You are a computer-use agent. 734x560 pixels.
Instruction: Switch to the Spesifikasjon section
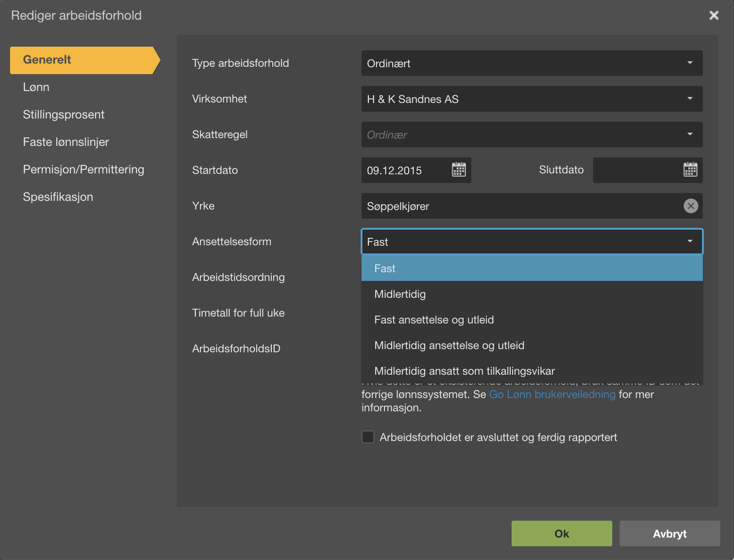[x=58, y=197]
